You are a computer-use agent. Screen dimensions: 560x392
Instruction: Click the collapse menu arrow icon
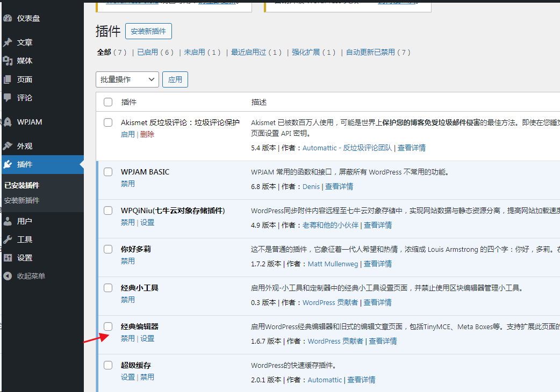click(8, 276)
